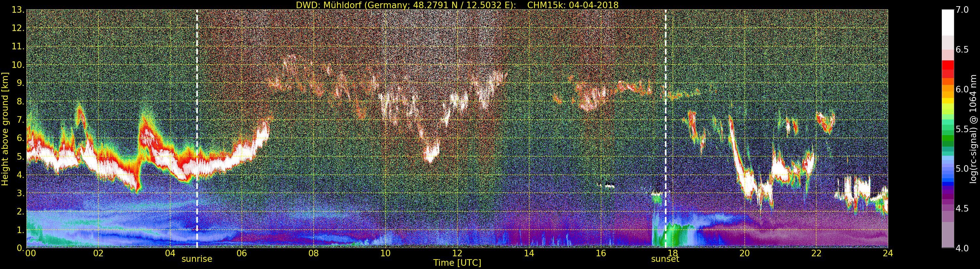This screenshot has height=269, width=980.
Task: Click the '8.' height axis tick label
Action: [x=21, y=102]
